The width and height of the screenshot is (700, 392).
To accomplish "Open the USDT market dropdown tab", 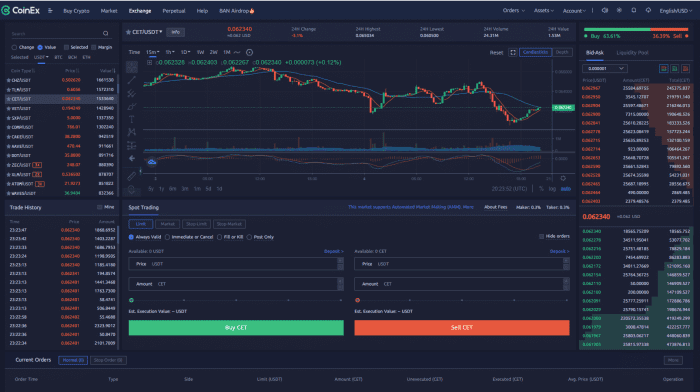I will click(x=41, y=57).
